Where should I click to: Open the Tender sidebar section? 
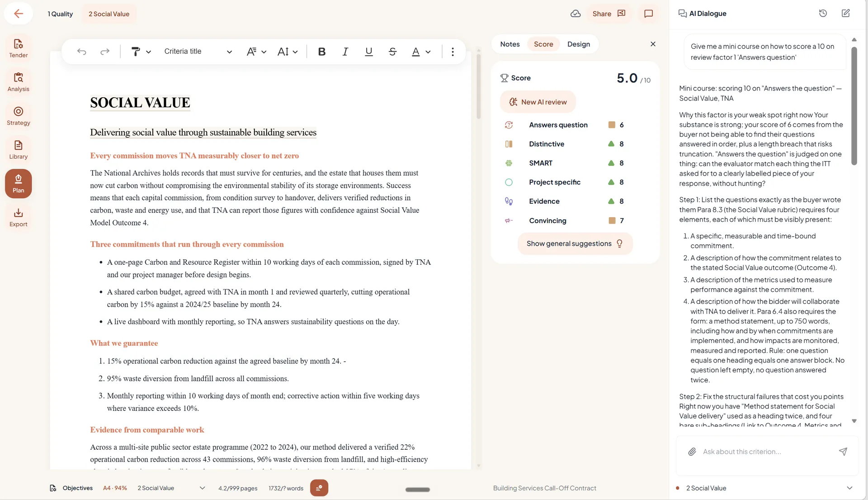click(x=19, y=48)
